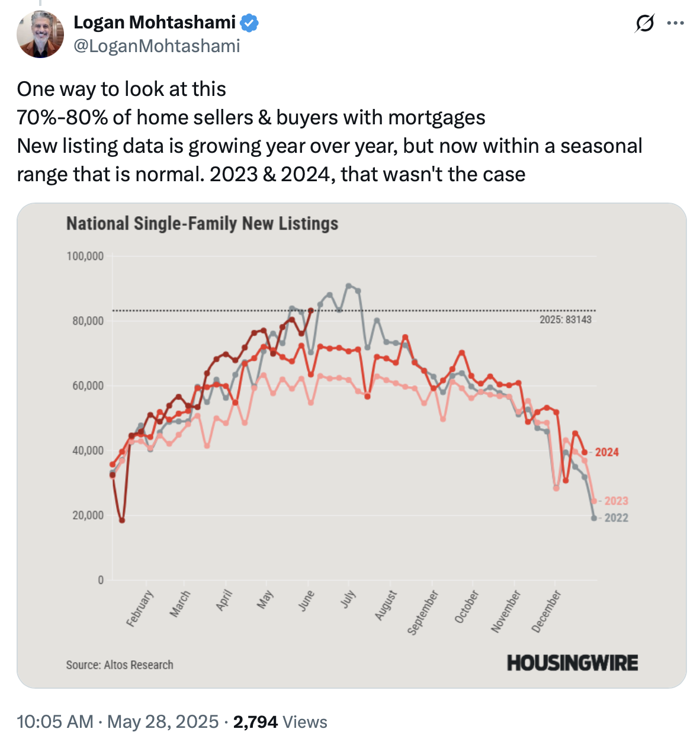700x745 pixels.
Task: Click Logan Mohtashami's profile avatar
Action: 40,34
